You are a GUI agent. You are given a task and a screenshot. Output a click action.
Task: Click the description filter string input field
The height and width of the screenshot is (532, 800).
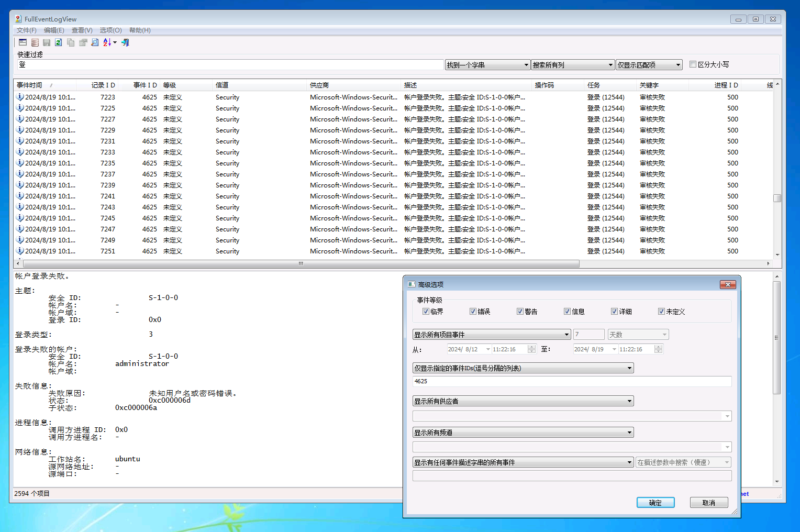572,475
